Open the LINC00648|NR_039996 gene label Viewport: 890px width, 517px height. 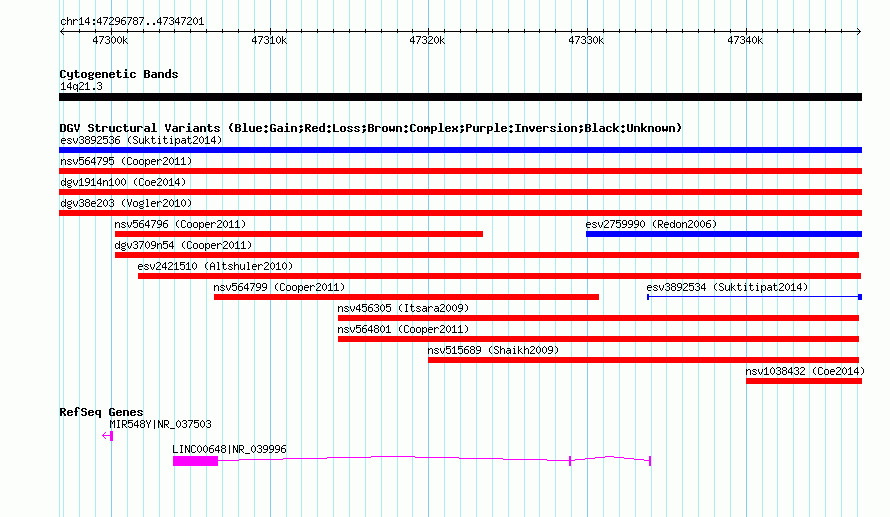[229, 449]
